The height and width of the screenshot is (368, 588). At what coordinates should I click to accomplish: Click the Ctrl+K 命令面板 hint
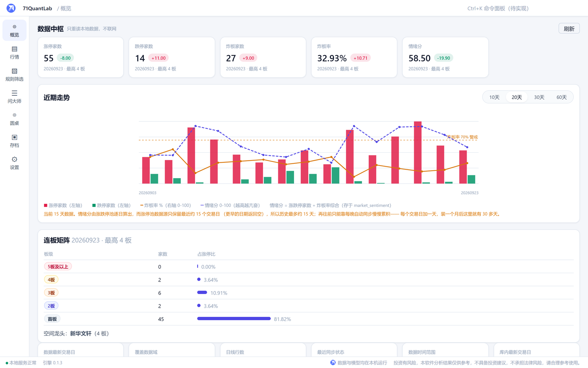(498, 8)
